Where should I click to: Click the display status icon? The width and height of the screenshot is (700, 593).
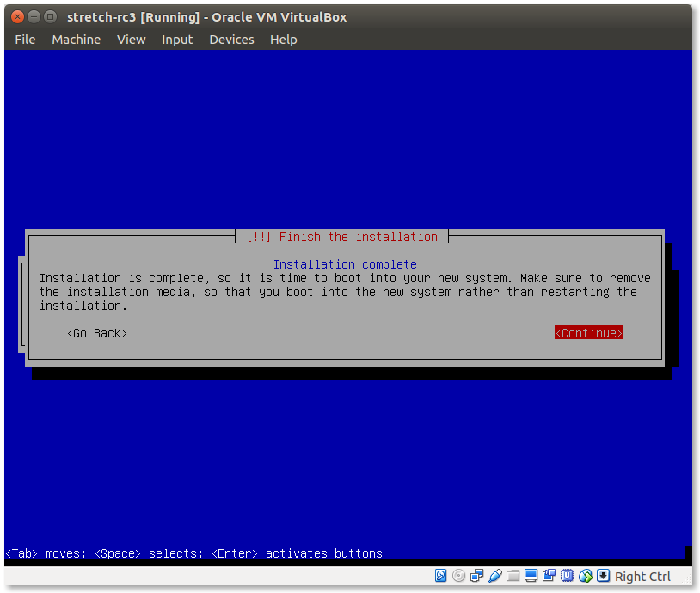(x=531, y=576)
